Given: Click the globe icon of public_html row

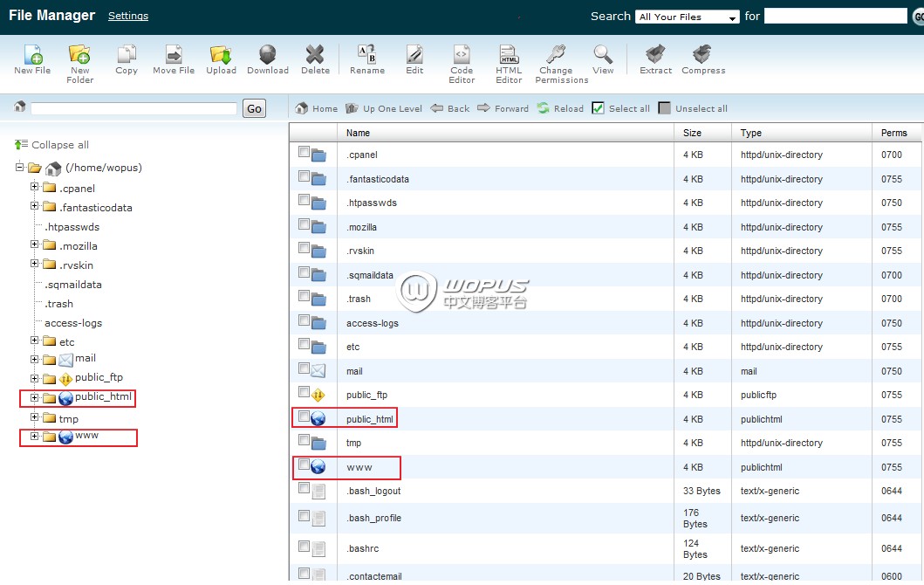Looking at the screenshot, I should (x=318, y=419).
